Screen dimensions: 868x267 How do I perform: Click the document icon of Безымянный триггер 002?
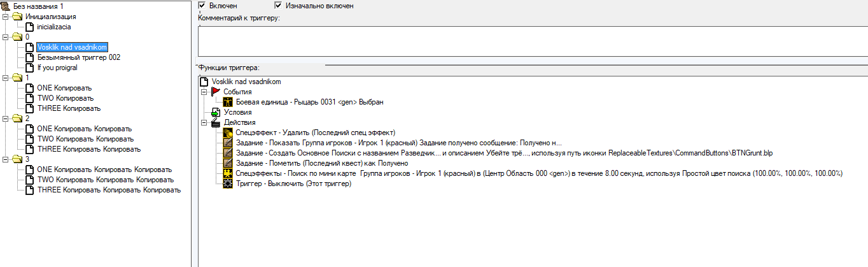29,57
